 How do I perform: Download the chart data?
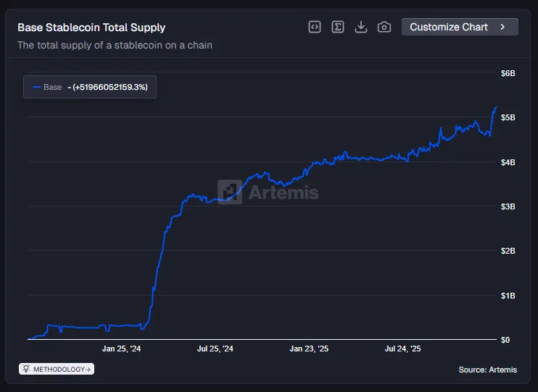[361, 27]
